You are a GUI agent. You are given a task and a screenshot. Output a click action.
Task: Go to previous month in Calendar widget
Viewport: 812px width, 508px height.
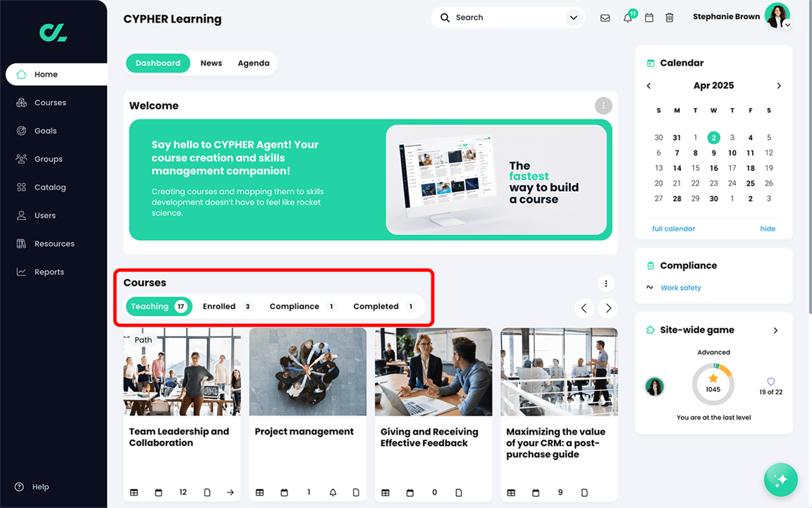[x=649, y=86]
